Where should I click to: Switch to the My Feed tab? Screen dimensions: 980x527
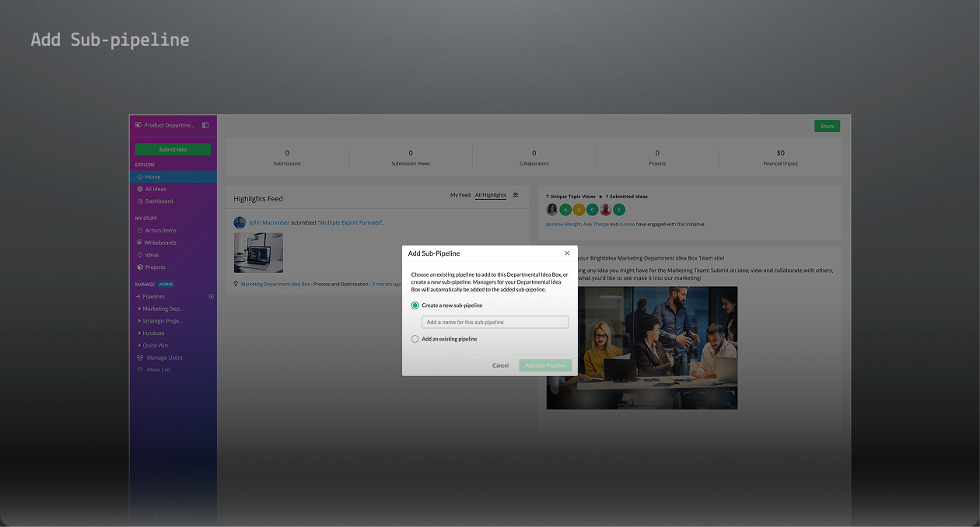(460, 195)
